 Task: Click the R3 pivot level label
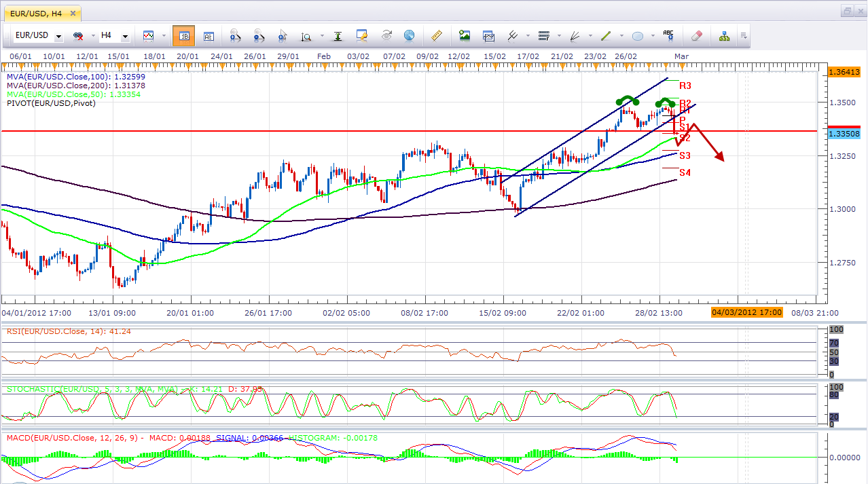pyautogui.click(x=685, y=86)
